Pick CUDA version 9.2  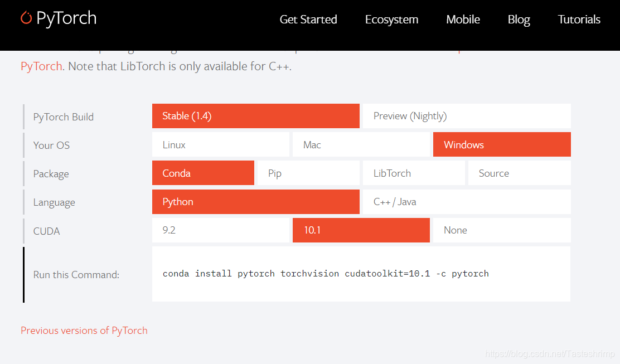point(221,230)
